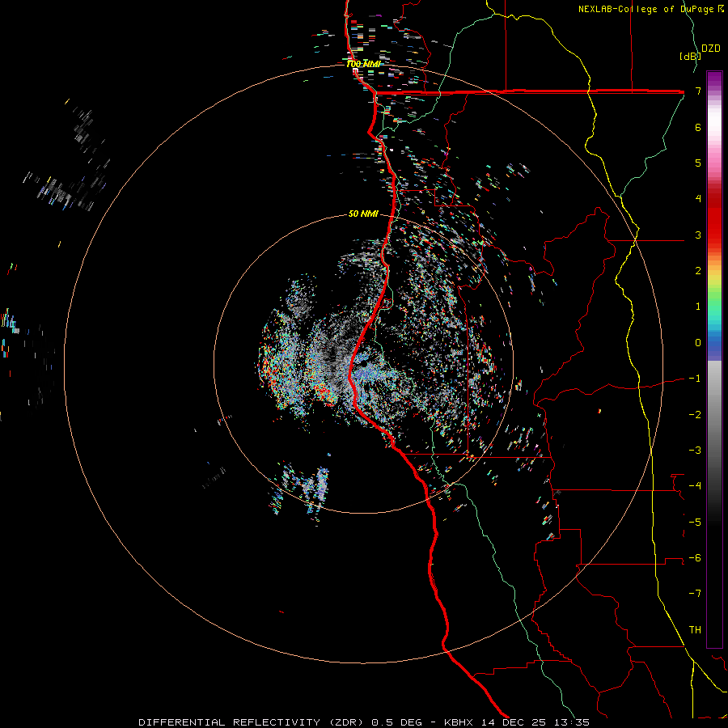The height and width of the screenshot is (728, 728).
Task: Click the Differential Reflectivity (ZDR) title caption
Action: point(252,722)
